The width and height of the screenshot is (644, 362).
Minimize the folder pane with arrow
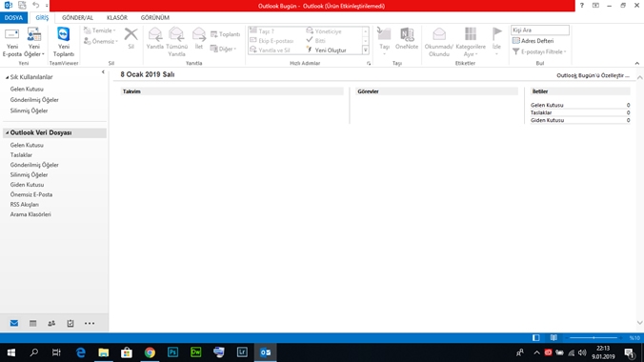(x=103, y=71)
